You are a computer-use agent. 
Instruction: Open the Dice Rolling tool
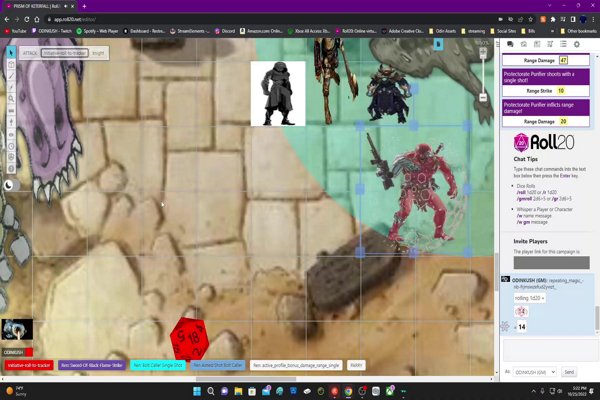(11, 157)
